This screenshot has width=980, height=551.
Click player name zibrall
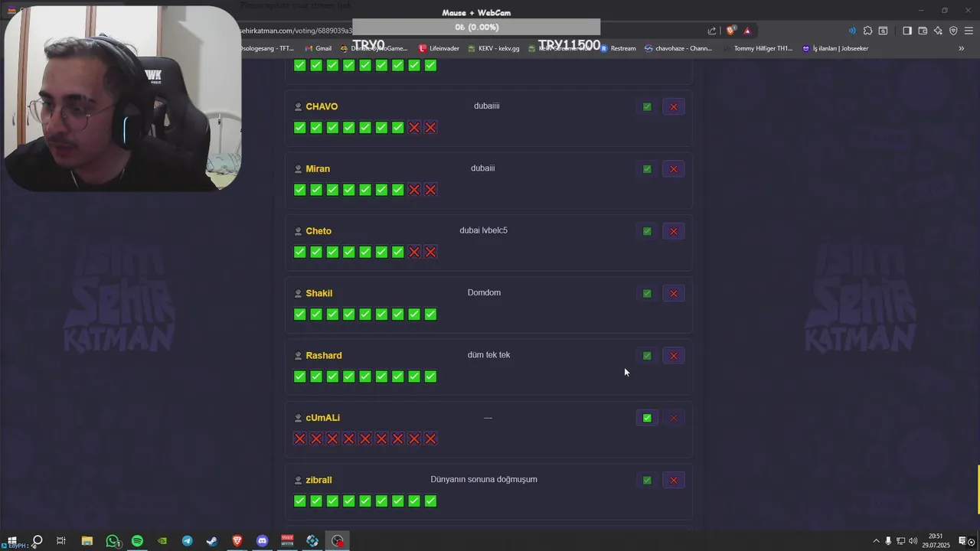318,480
